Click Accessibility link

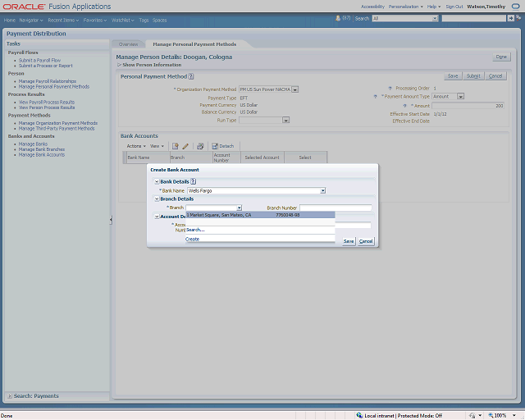372,7
